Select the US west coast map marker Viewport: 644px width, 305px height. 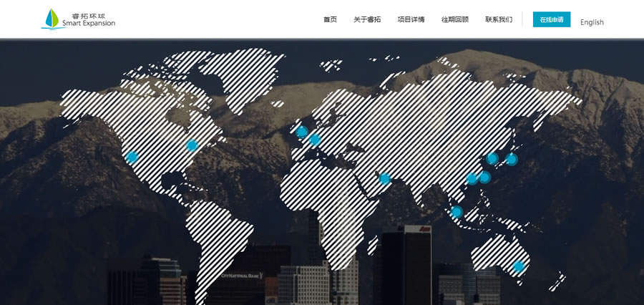tap(132, 157)
